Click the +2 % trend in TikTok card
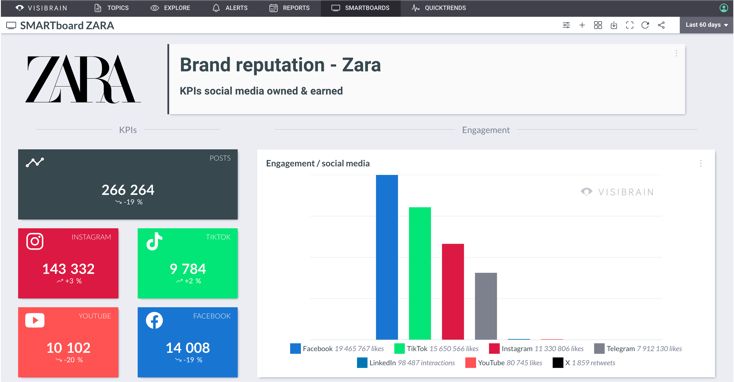The height and width of the screenshot is (382, 734). point(188,281)
